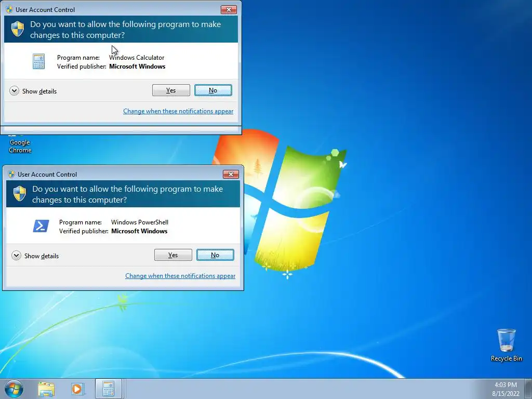Click the title bar shield icon of PowerShell dialog
Screen dimensions: 532x399
pos(11,174)
